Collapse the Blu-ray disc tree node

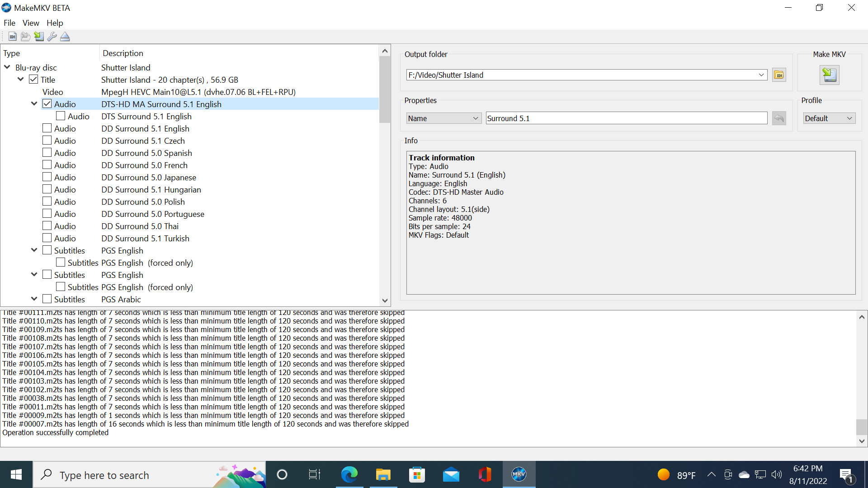click(7, 67)
